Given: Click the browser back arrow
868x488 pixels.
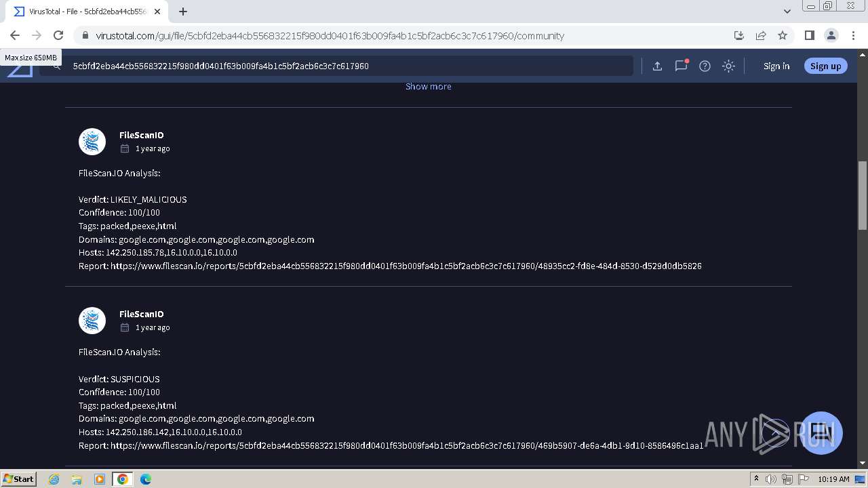Looking at the screenshot, I should click(15, 35).
